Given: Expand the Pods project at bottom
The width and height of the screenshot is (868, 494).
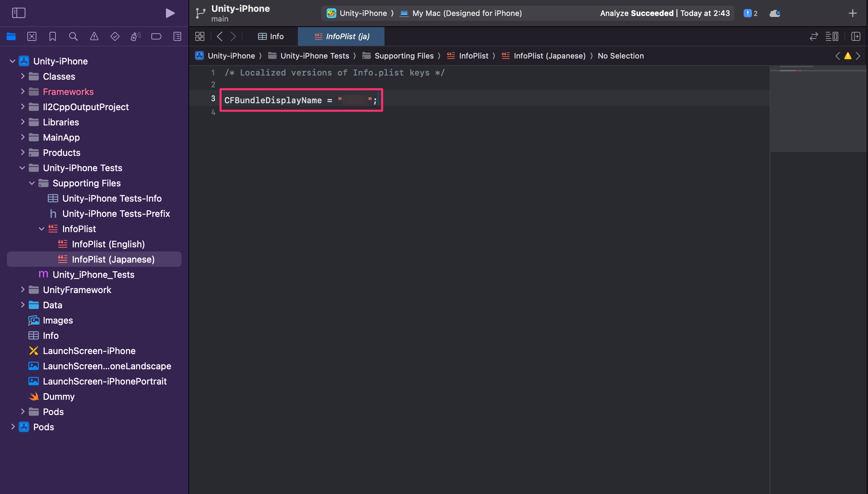Looking at the screenshot, I should [13, 427].
